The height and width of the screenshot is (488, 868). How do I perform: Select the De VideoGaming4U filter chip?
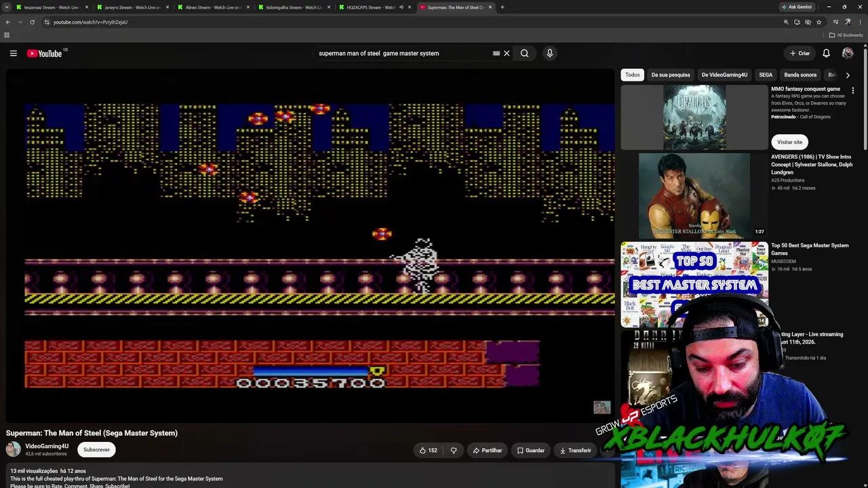point(724,75)
